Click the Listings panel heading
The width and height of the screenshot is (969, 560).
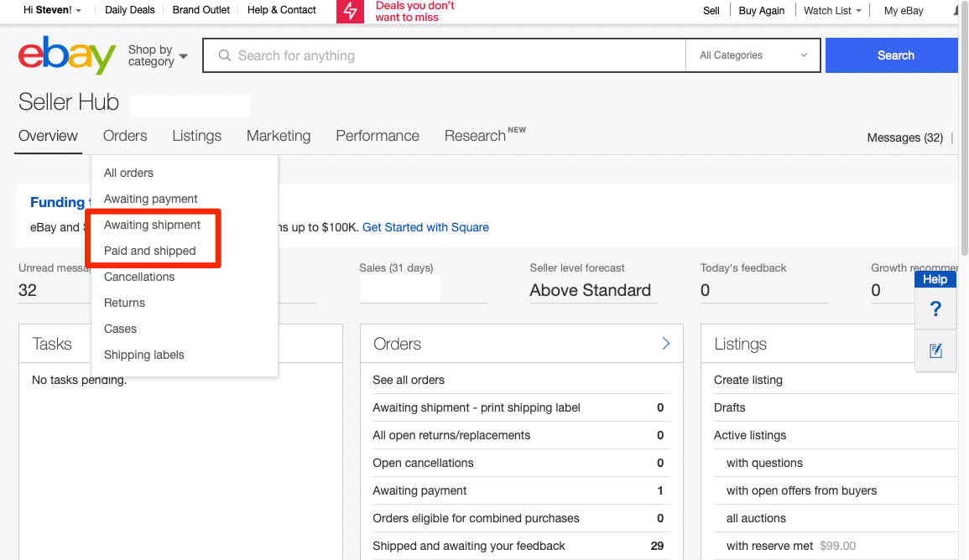click(x=740, y=344)
